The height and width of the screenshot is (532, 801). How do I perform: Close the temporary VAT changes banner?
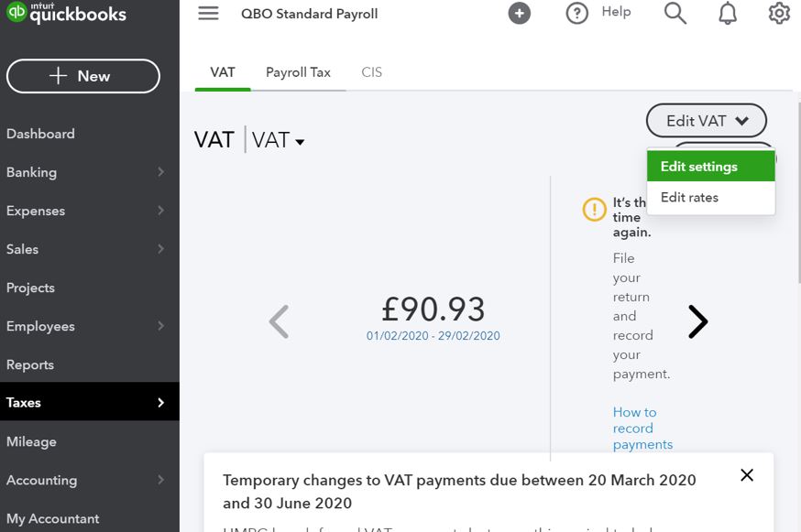747,475
